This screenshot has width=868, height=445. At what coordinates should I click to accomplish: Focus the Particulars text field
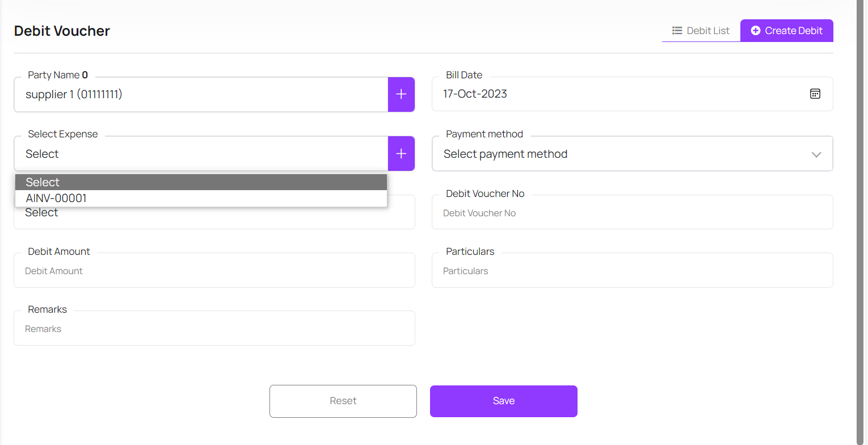(632, 271)
